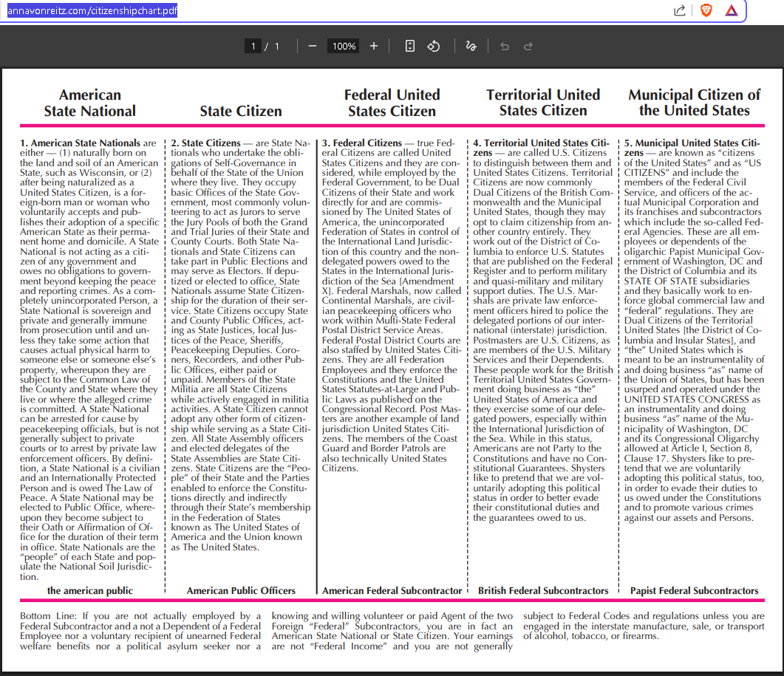This screenshot has height=676, width=784.
Task: Click the "American Public Officers" footer label
Action: point(241,591)
